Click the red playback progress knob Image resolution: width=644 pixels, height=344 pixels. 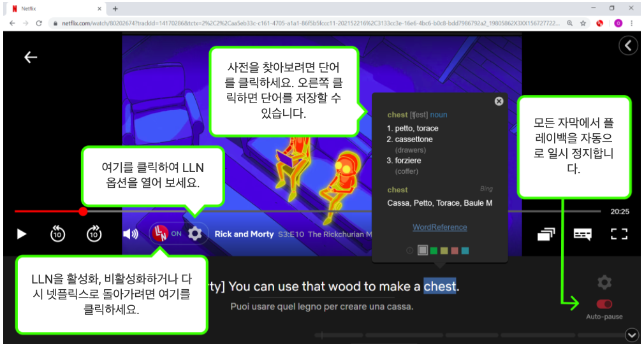pos(83,211)
